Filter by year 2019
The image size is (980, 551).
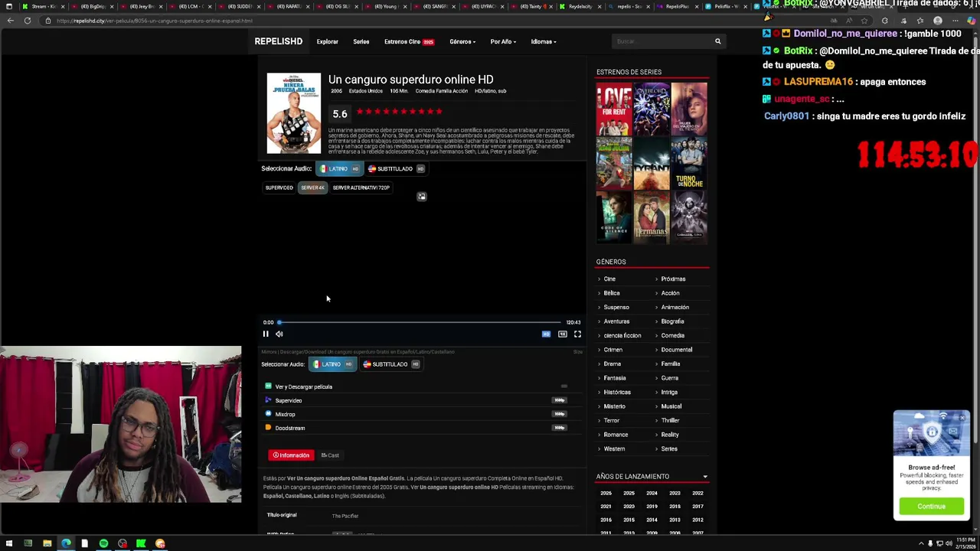(652, 507)
